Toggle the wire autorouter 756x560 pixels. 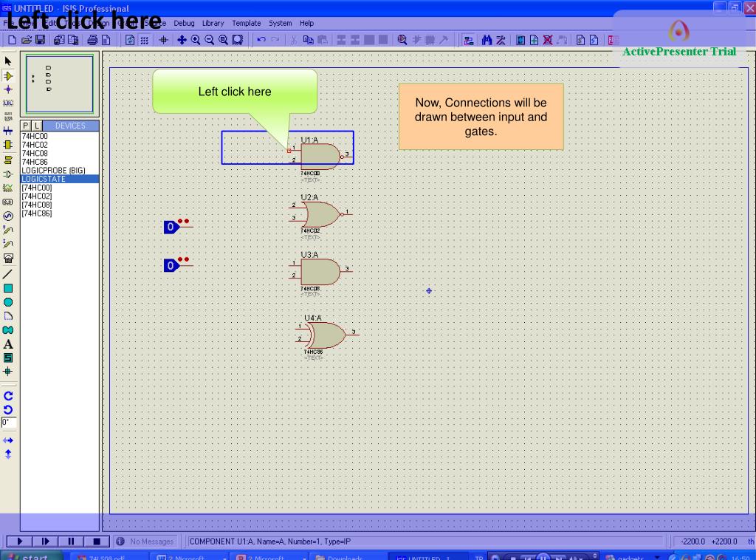(468, 40)
